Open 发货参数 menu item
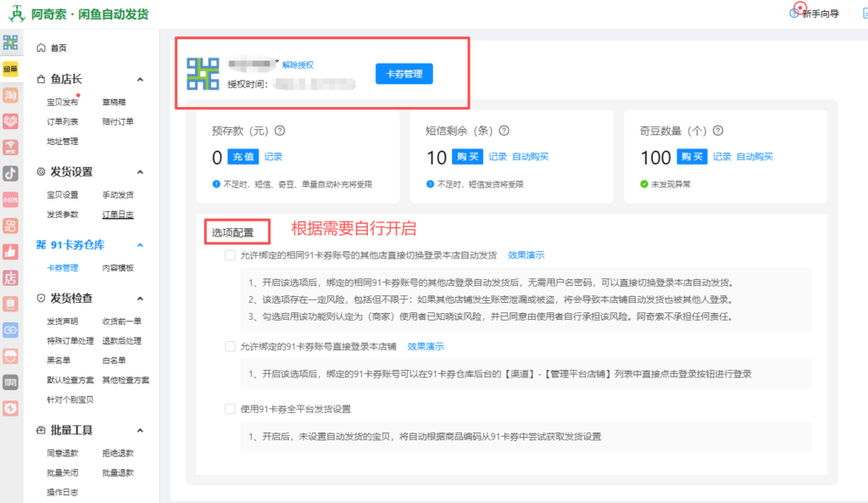The height and width of the screenshot is (503, 868). tap(63, 215)
